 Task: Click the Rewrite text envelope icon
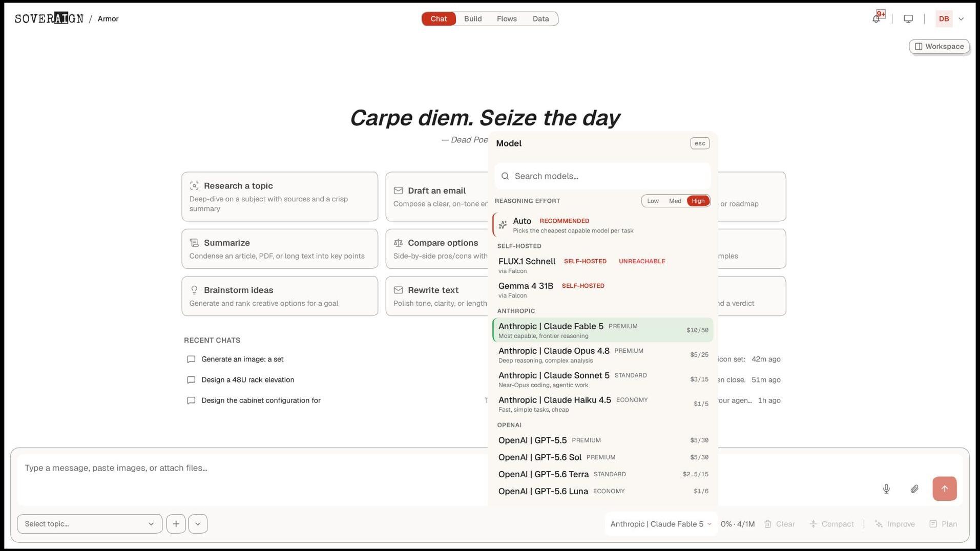398,290
